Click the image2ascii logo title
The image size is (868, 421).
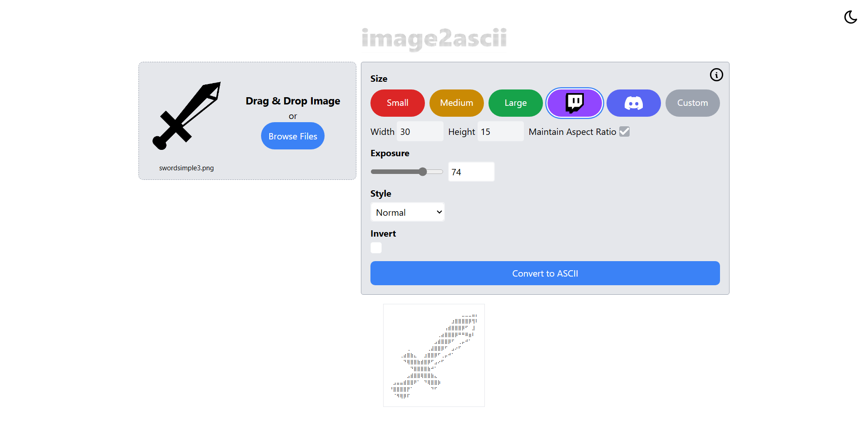click(434, 39)
